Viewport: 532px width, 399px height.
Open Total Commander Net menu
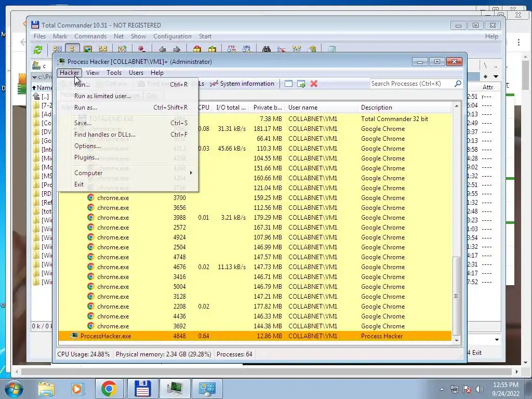[x=118, y=36]
